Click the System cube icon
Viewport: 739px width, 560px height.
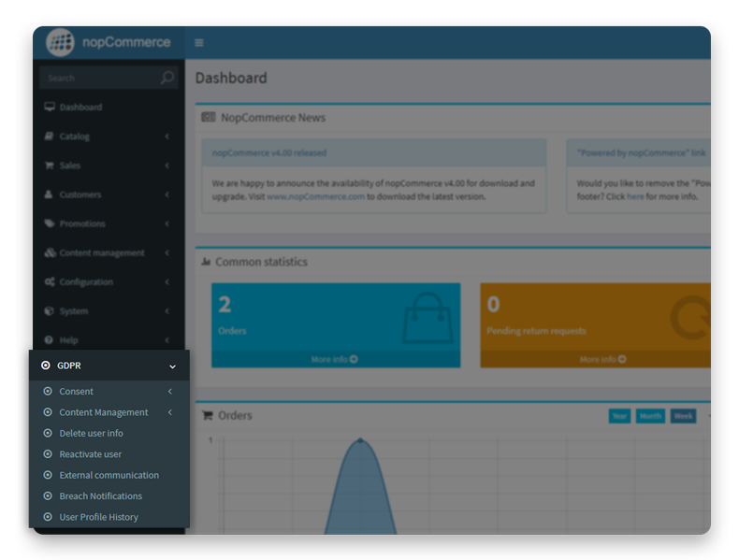[49, 310]
